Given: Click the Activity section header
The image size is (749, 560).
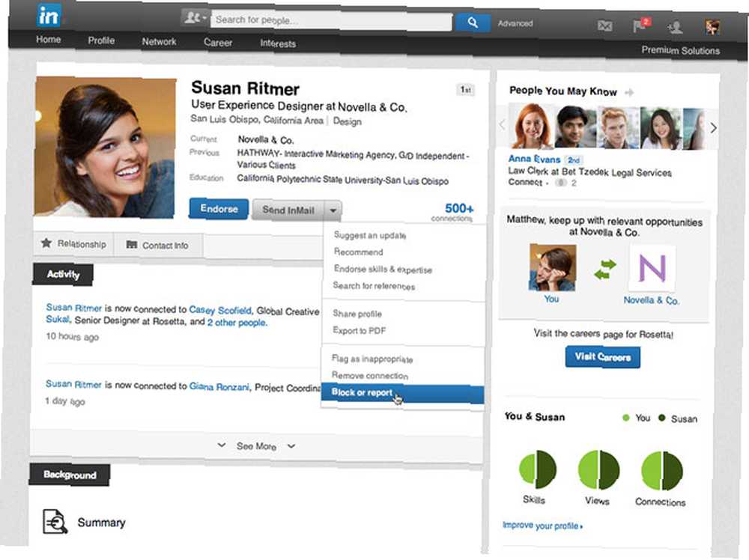Looking at the screenshot, I should point(63,274).
